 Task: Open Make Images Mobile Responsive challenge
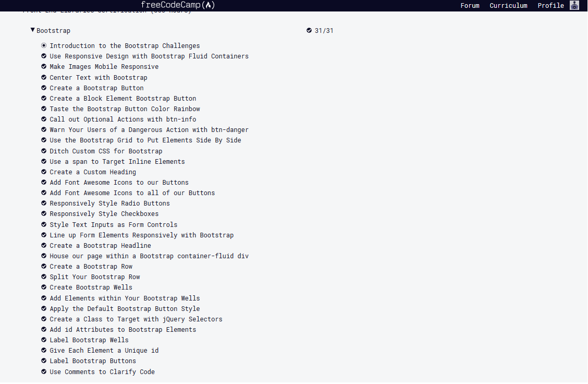pyautogui.click(x=104, y=67)
